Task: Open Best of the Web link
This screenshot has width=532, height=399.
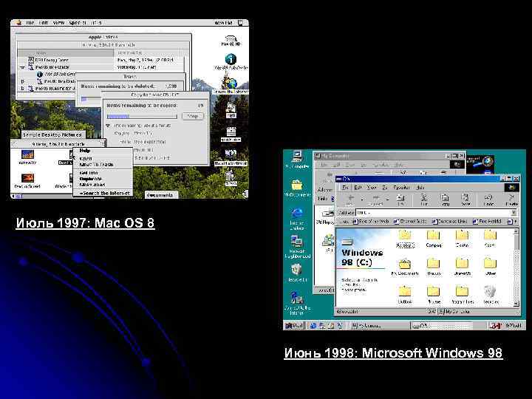Action: pyautogui.click(x=371, y=222)
